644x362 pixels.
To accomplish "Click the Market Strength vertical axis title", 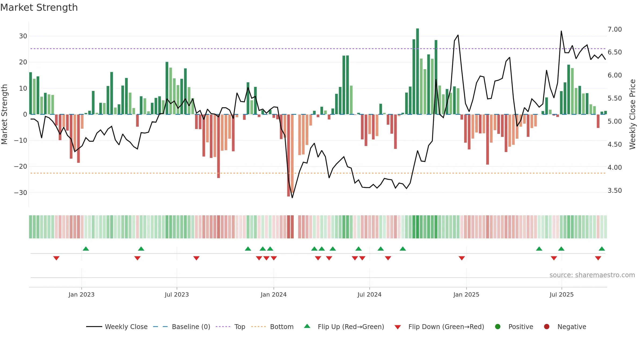I will [x=4, y=114].
